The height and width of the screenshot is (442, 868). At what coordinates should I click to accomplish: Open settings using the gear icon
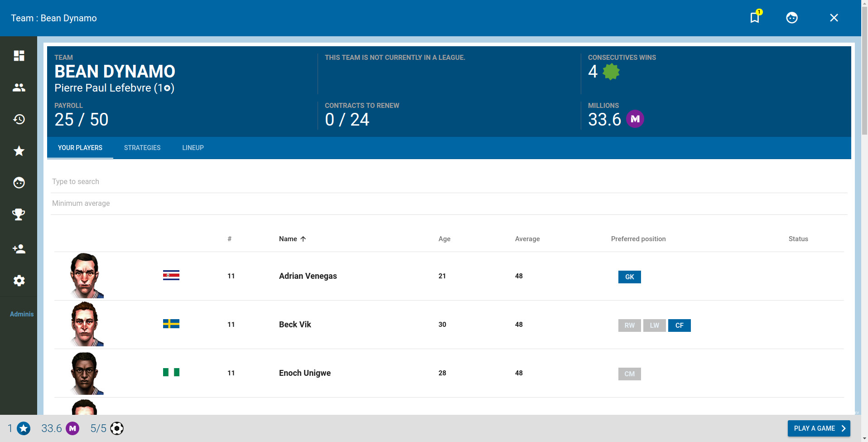(19, 280)
